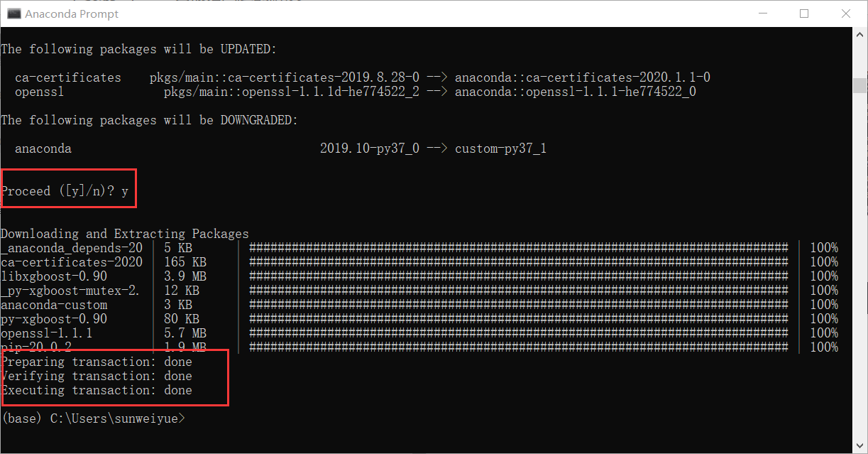Click the scrollbar up arrow
The width and height of the screenshot is (868, 454).
coord(859,33)
